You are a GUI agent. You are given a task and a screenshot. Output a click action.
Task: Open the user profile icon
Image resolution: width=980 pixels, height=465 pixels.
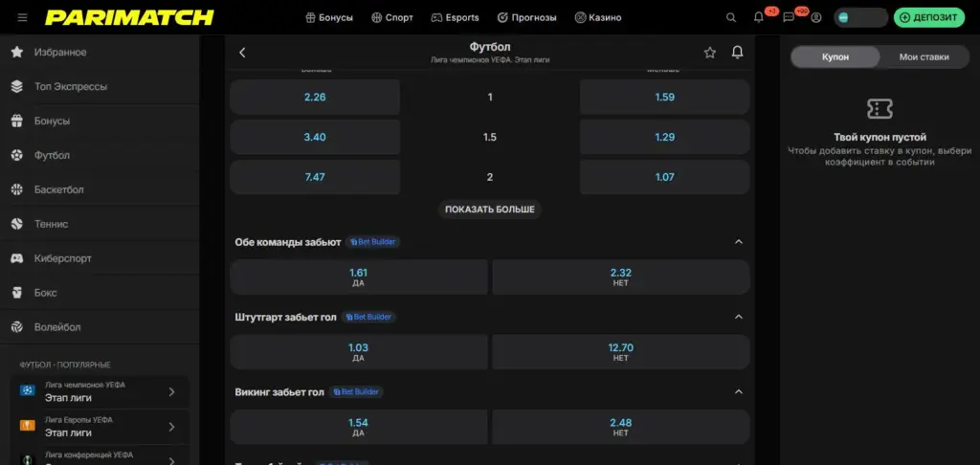click(815, 17)
